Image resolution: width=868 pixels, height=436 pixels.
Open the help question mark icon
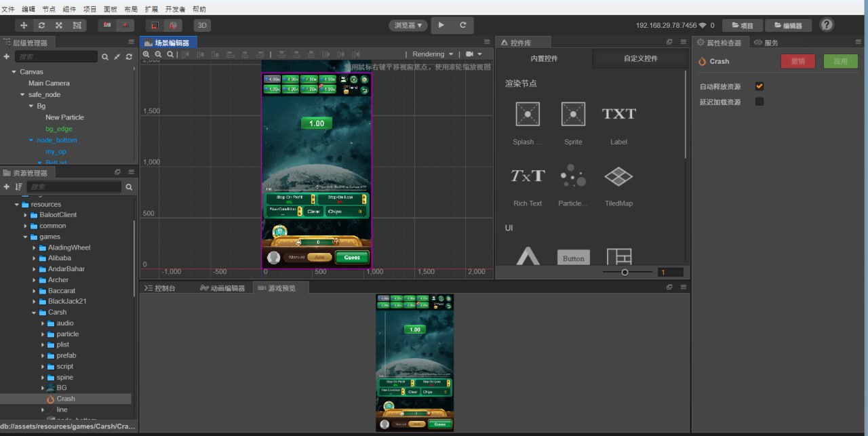click(827, 25)
